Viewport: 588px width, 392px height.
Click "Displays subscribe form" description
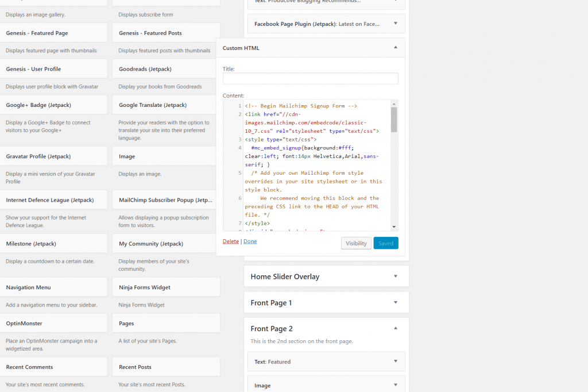[146, 14]
